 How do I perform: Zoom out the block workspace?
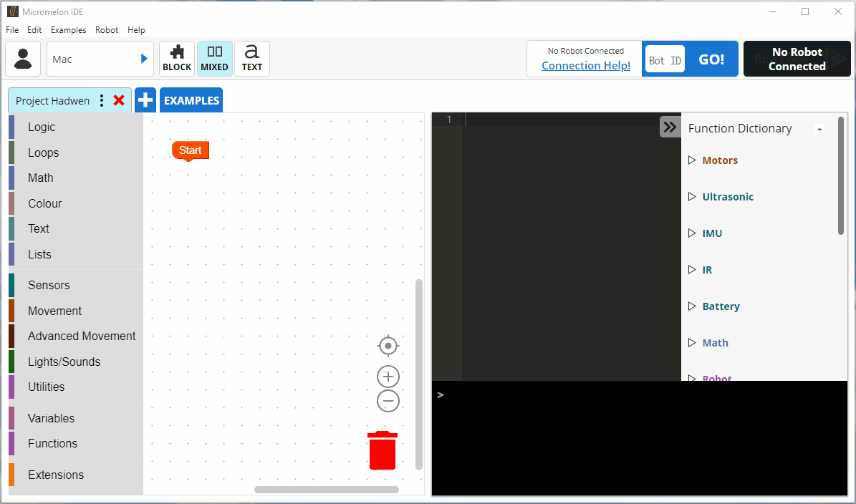(x=388, y=401)
